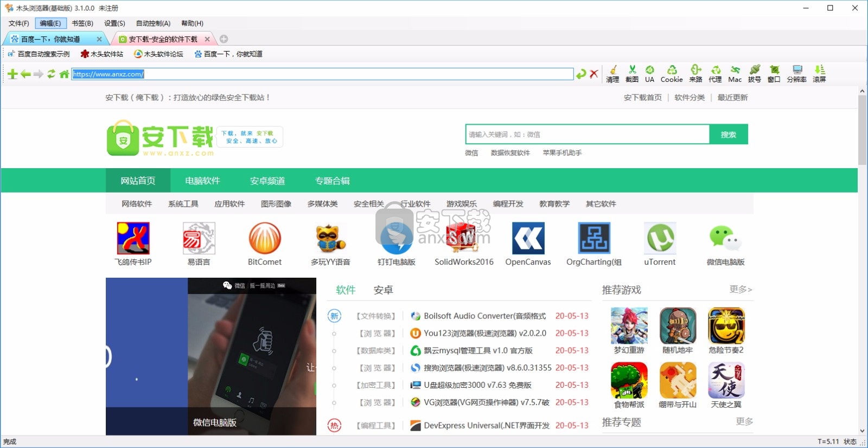Screen dimensions: 868x448
Task: Open the 百度自动搜索示例 bookmark
Action: pos(39,54)
